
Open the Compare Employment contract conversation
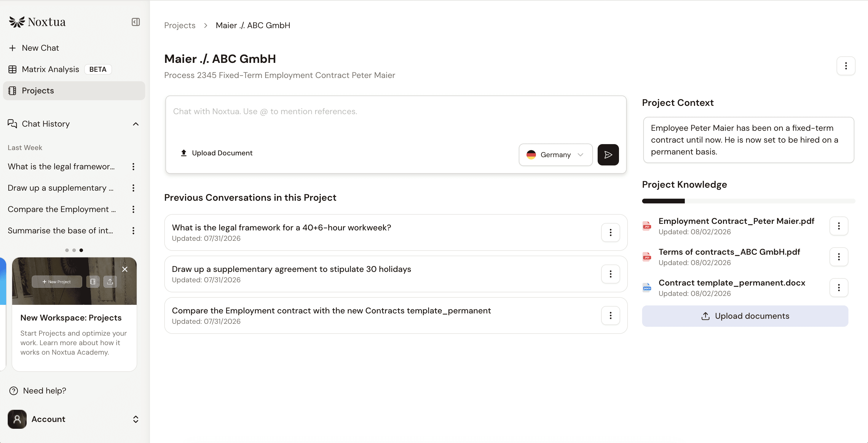pos(395,315)
